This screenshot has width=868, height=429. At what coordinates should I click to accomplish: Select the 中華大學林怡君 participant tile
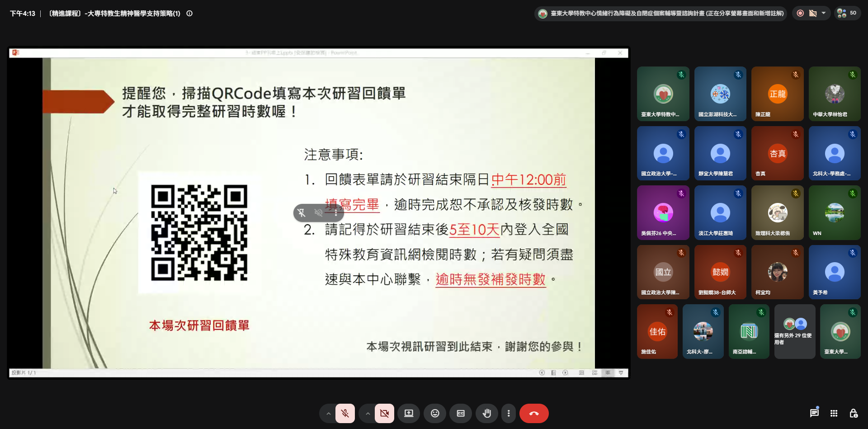(835, 94)
